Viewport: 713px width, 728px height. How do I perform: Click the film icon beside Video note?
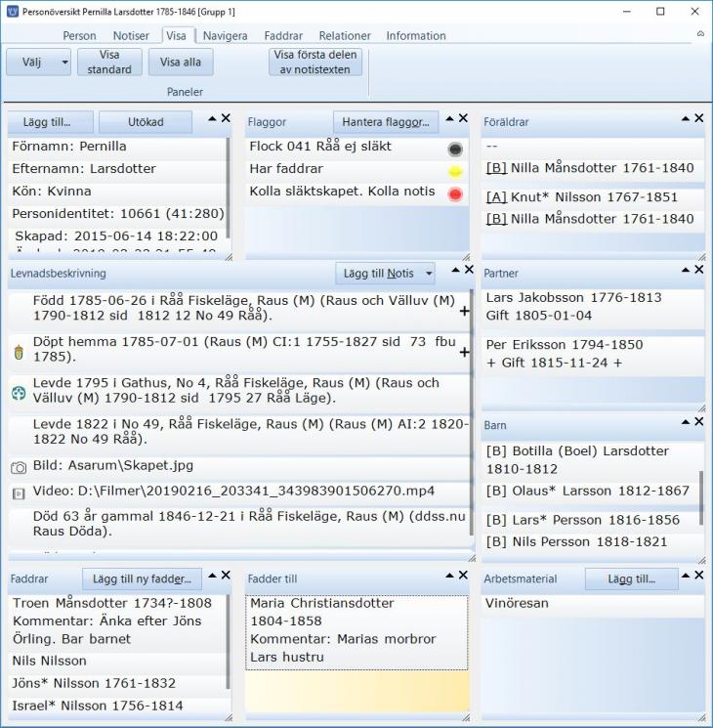click(19, 493)
